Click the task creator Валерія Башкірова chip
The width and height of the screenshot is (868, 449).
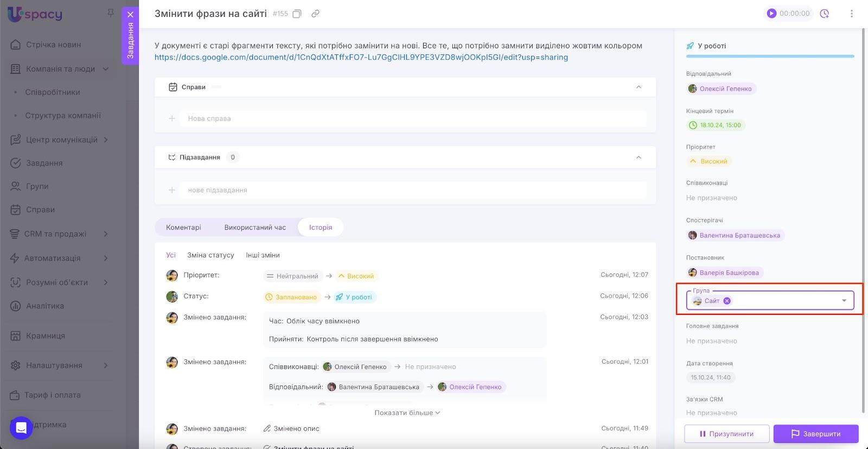(x=724, y=273)
